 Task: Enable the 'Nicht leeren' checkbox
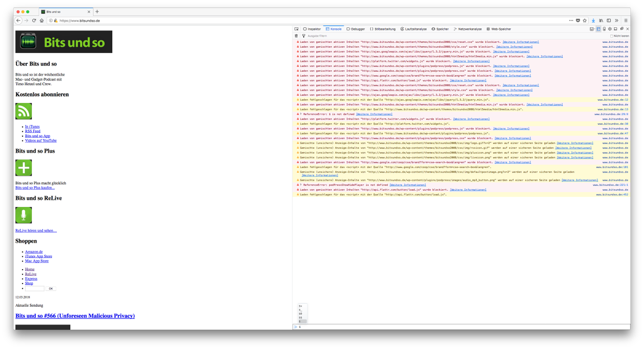coord(612,35)
